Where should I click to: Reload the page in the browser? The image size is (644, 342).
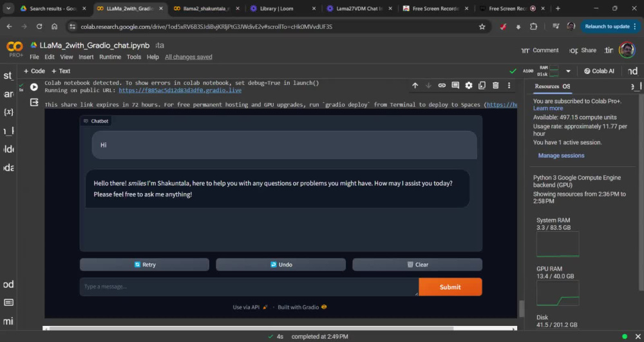coord(39,26)
